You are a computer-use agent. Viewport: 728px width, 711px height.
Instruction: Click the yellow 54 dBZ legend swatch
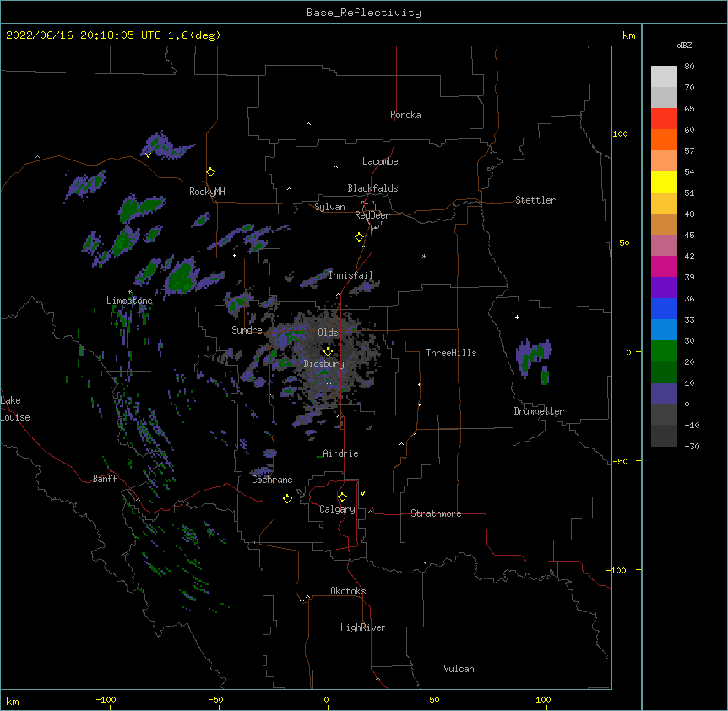[x=664, y=182]
